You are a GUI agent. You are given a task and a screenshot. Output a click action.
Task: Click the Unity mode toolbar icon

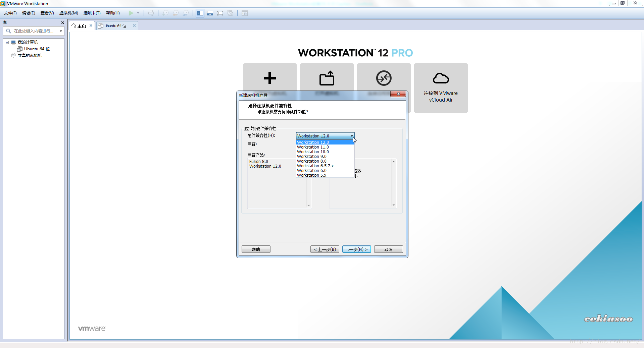click(230, 13)
